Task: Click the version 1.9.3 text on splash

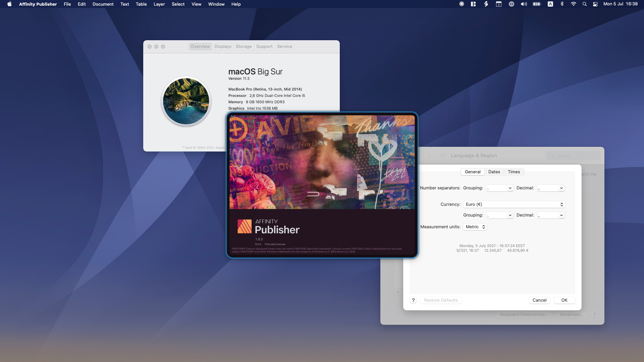Action: (259, 239)
